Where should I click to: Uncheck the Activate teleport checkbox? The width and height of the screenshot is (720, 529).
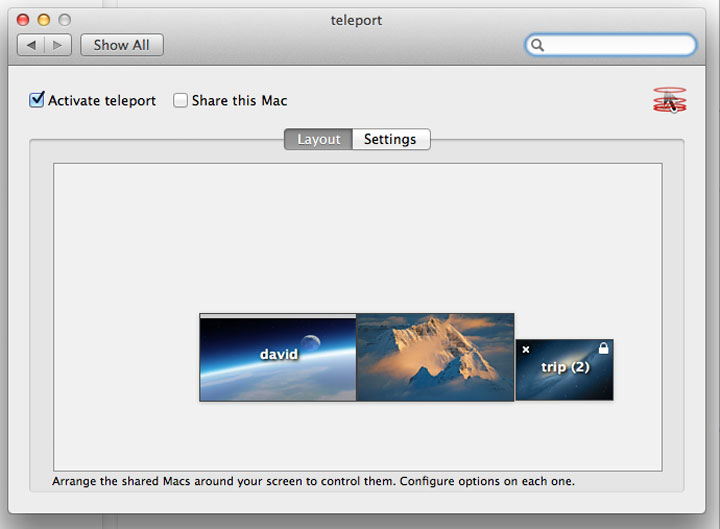(x=37, y=100)
